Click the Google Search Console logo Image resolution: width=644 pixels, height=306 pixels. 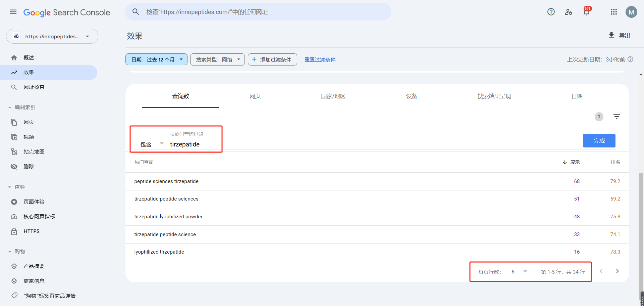click(67, 12)
